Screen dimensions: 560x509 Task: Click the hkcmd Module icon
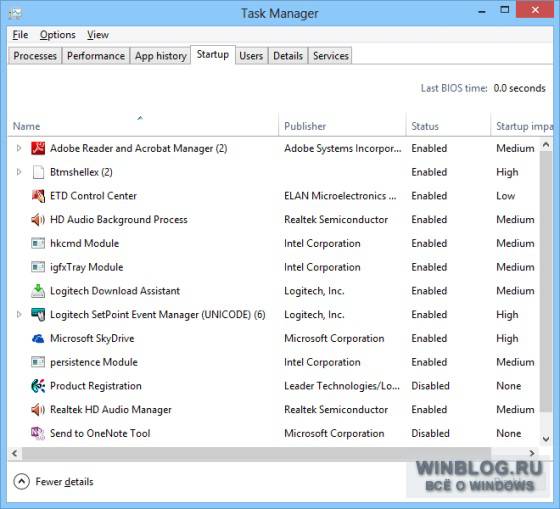[38, 243]
